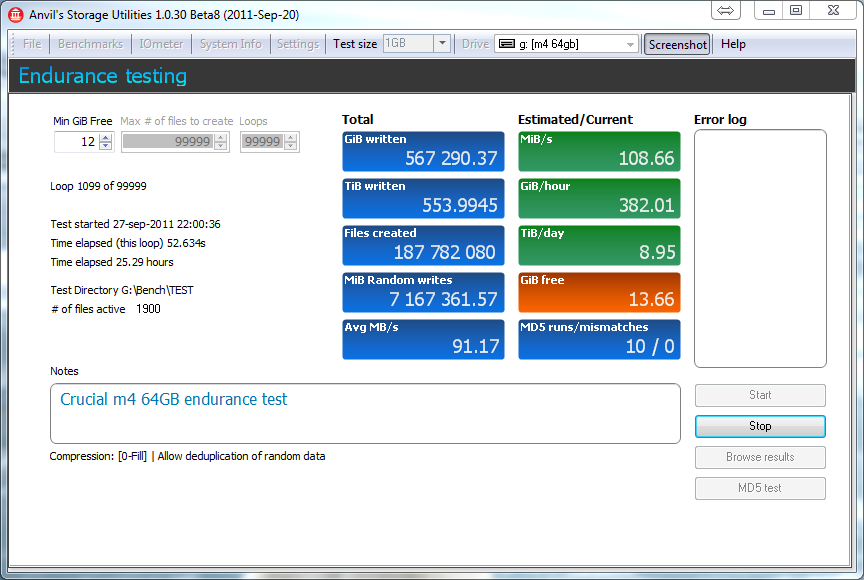Click the Screenshot toolbar button
Image resolution: width=864 pixels, height=580 pixels.
677,45
